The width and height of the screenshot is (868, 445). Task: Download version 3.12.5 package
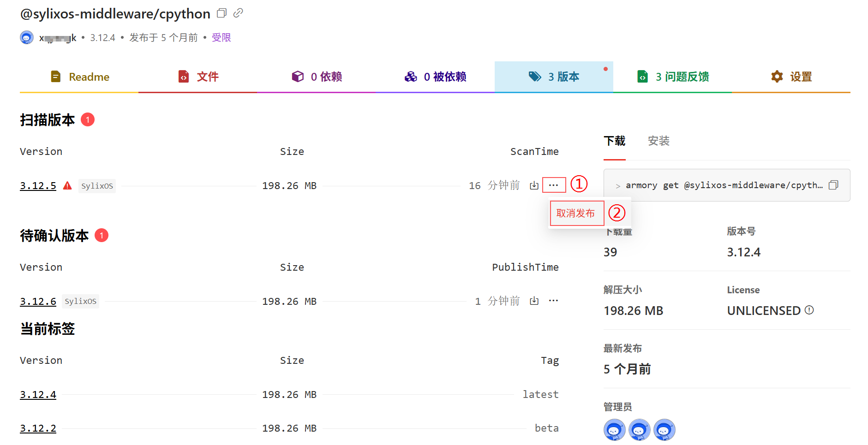point(534,185)
